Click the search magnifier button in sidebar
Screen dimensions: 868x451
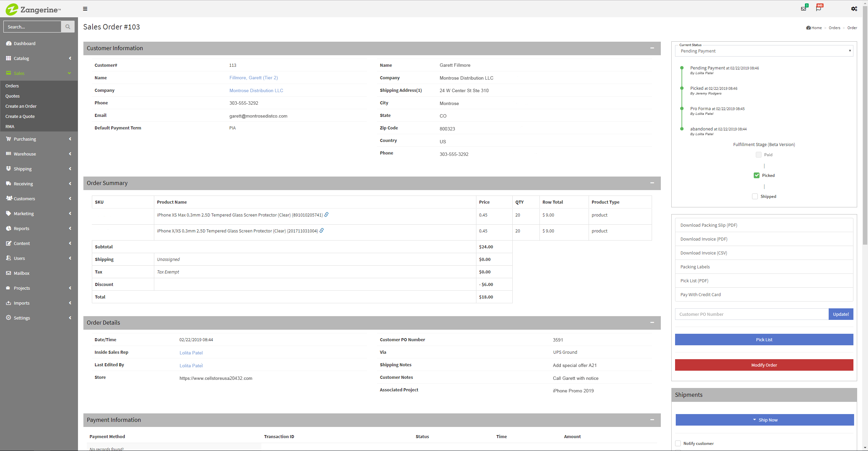(x=68, y=27)
